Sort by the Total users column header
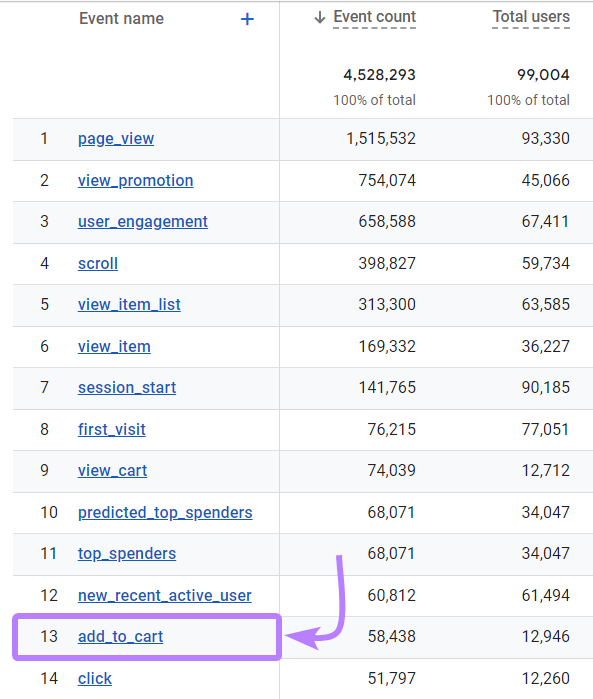 (531, 17)
